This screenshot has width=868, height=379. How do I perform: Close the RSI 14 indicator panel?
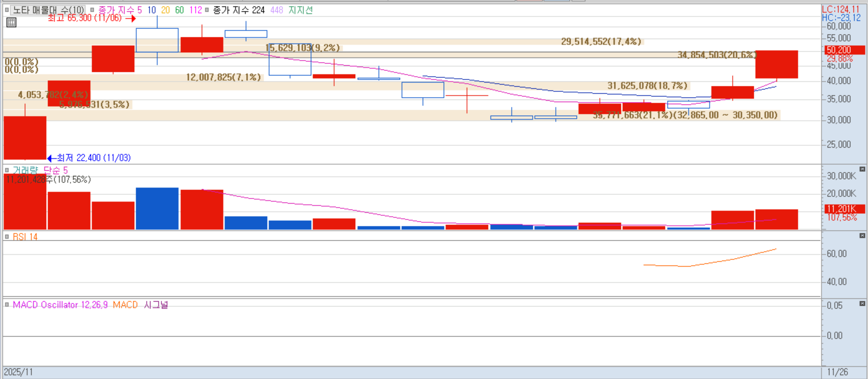862,236
